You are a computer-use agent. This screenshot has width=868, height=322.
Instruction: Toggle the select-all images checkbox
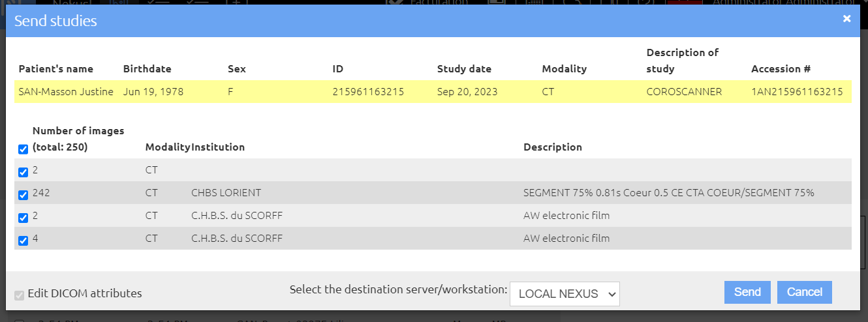click(23, 149)
